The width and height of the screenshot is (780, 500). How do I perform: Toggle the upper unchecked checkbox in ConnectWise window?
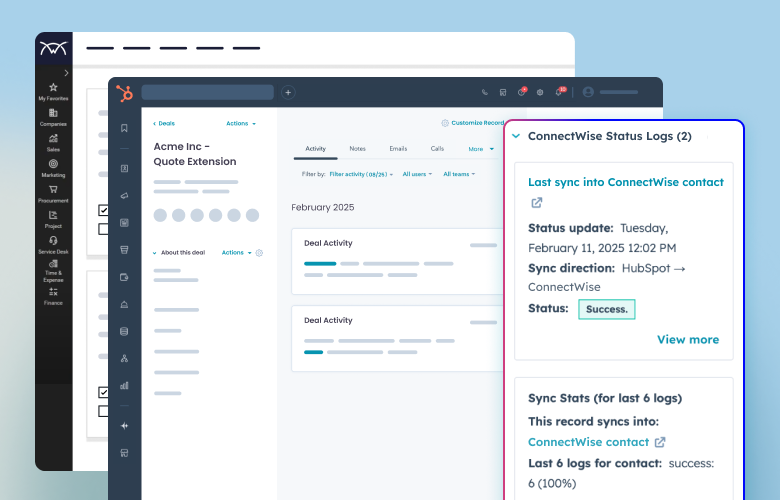click(103, 229)
